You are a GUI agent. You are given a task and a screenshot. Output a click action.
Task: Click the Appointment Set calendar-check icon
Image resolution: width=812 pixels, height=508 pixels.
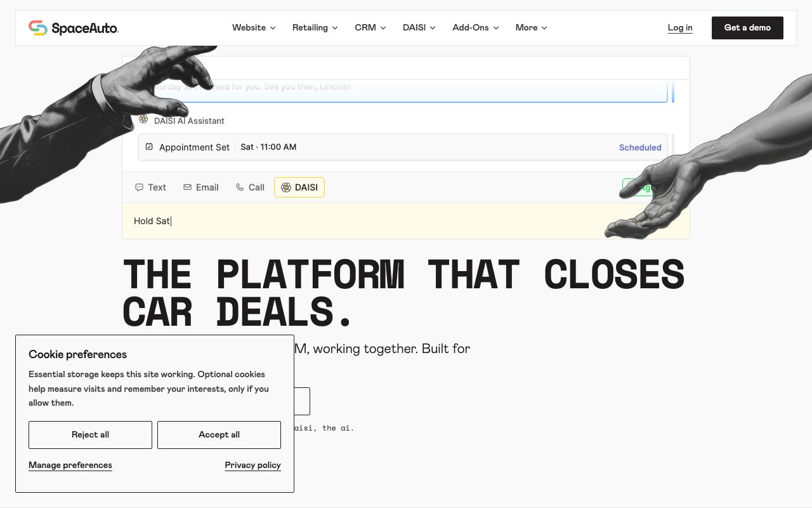tap(149, 147)
